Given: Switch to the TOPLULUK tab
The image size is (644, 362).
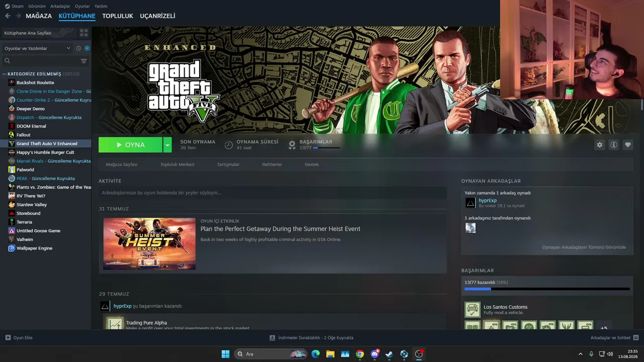Looking at the screenshot, I should tap(118, 16).
